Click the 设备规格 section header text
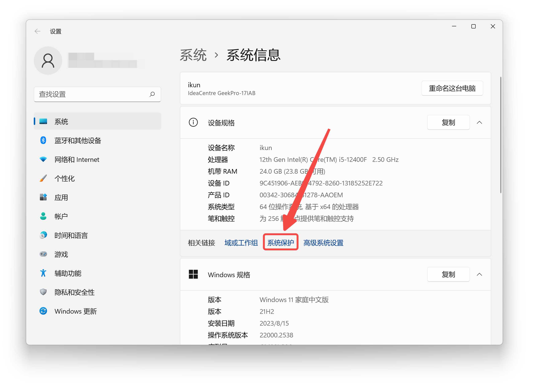Image resolution: width=533 pixels, height=392 pixels. 221,123
